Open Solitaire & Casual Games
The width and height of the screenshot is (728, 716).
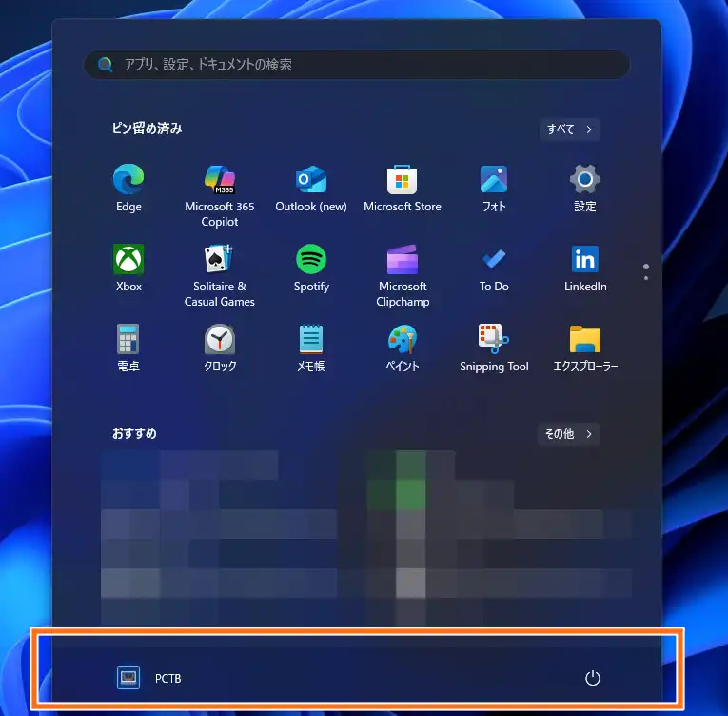point(220,275)
